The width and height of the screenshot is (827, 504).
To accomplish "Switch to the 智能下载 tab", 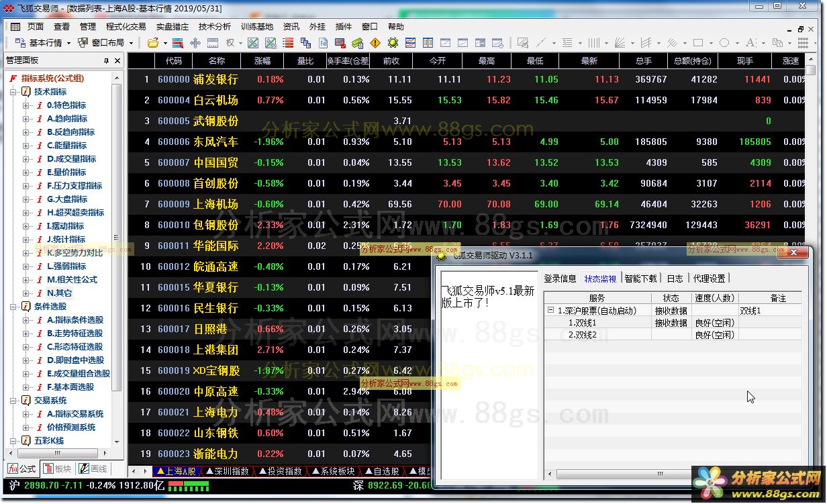I will pyautogui.click(x=640, y=279).
